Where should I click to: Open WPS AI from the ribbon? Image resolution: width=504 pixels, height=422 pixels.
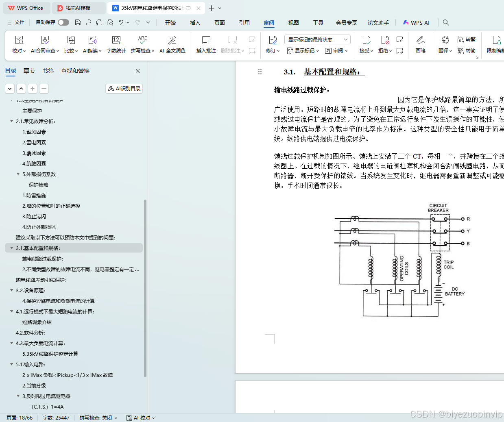416,23
